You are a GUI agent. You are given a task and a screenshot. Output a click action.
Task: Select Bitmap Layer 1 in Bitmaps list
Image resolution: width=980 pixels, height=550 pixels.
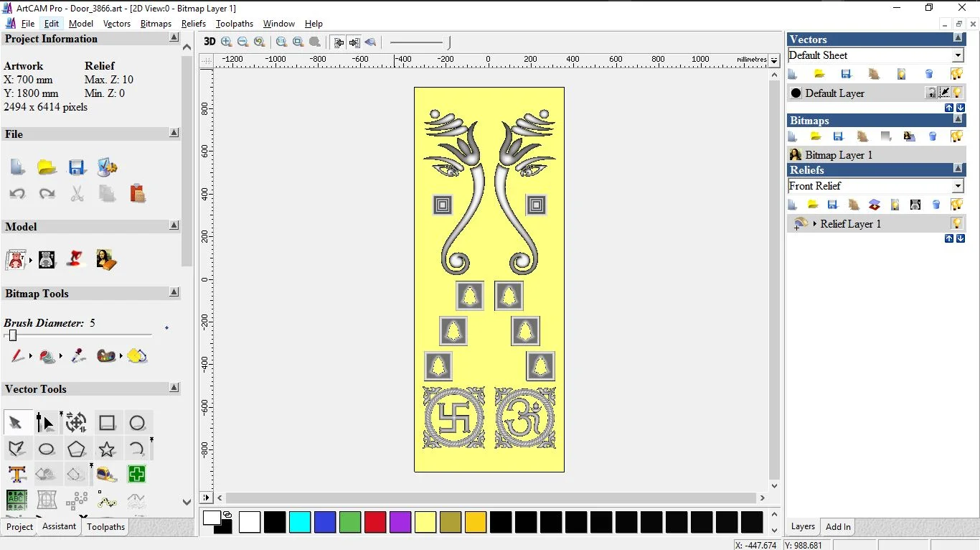point(838,155)
